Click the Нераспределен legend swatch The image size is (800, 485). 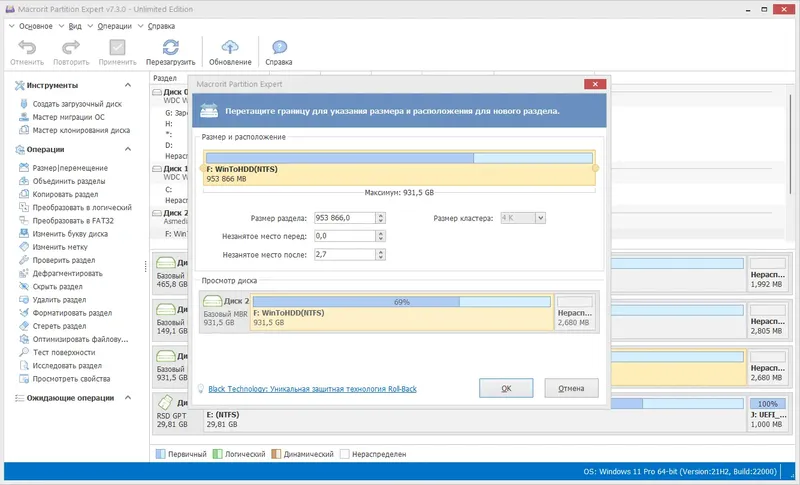coord(345,454)
